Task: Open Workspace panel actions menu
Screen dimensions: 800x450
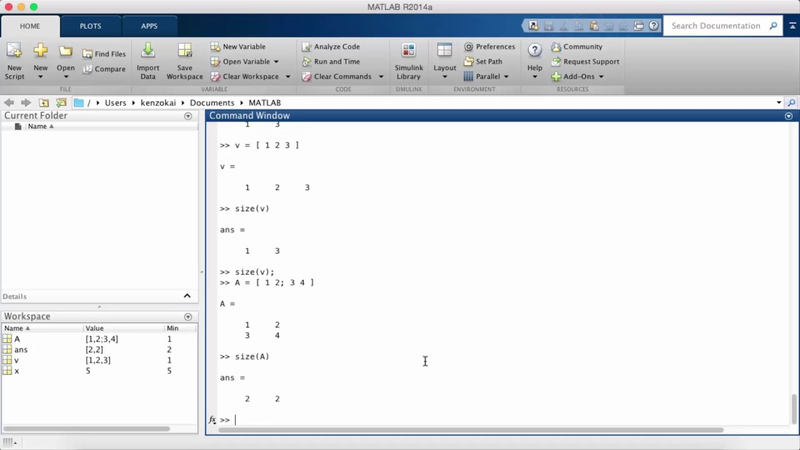Action: point(188,317)
